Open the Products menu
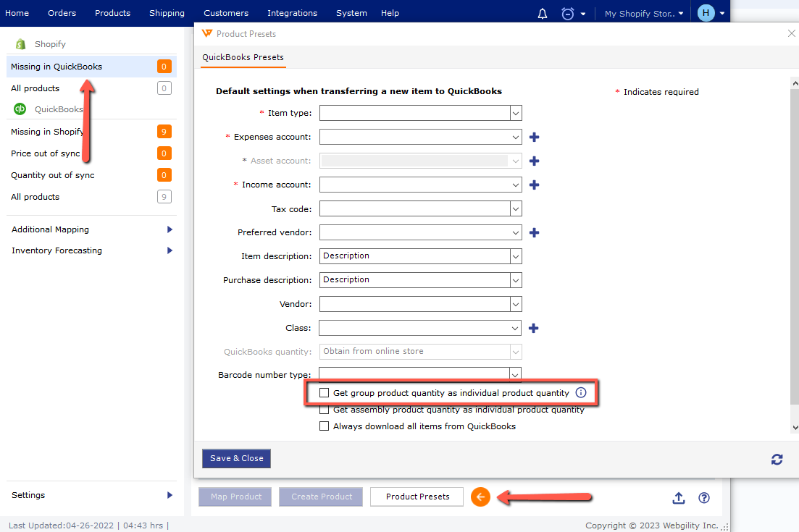 112,13
